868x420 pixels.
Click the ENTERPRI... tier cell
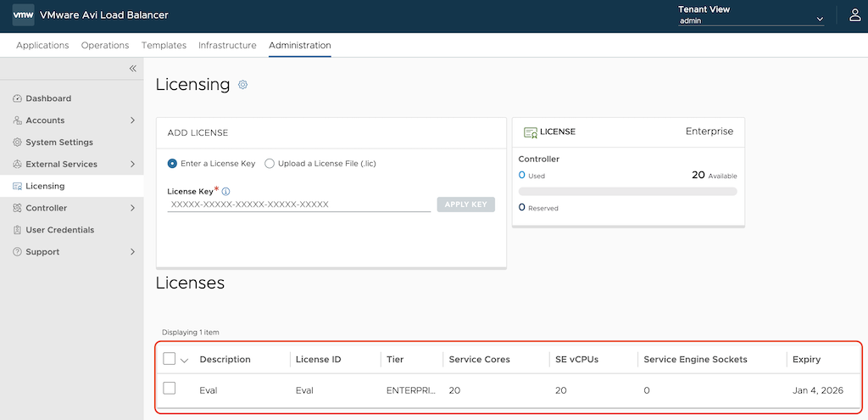pyautogui.click(x=411, y=390)
